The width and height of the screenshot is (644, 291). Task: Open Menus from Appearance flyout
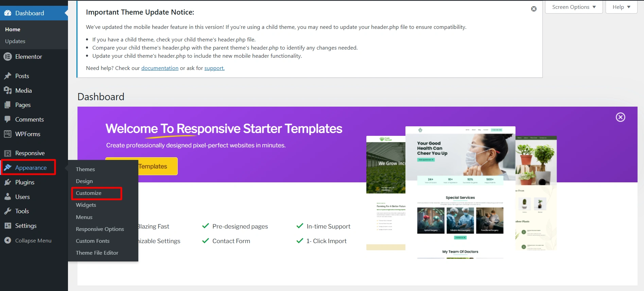pos(84,217)
